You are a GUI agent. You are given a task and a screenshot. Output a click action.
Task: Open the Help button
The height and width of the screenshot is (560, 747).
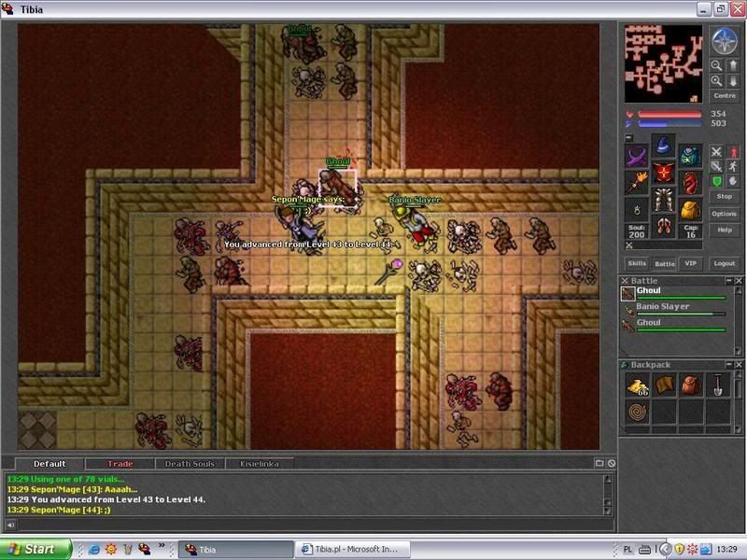pos(725,230)
